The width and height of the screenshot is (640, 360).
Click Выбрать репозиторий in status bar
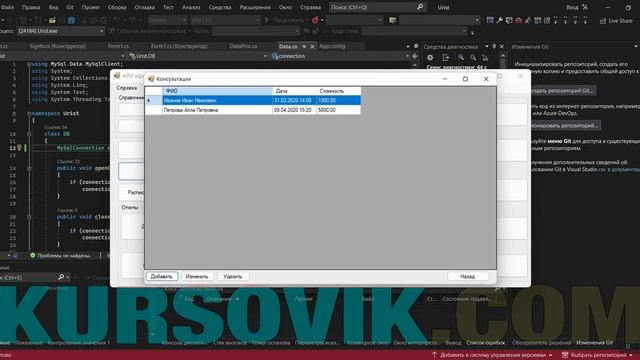598,355
